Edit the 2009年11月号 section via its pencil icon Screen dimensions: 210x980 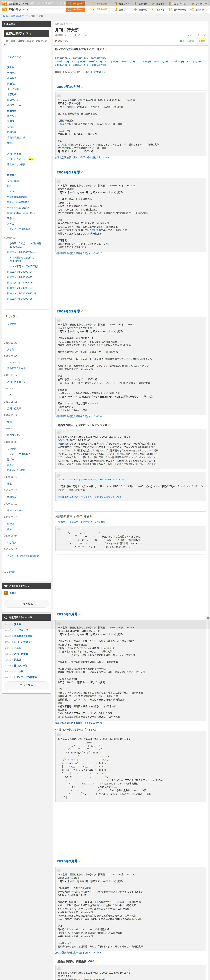tap(82, 172)
